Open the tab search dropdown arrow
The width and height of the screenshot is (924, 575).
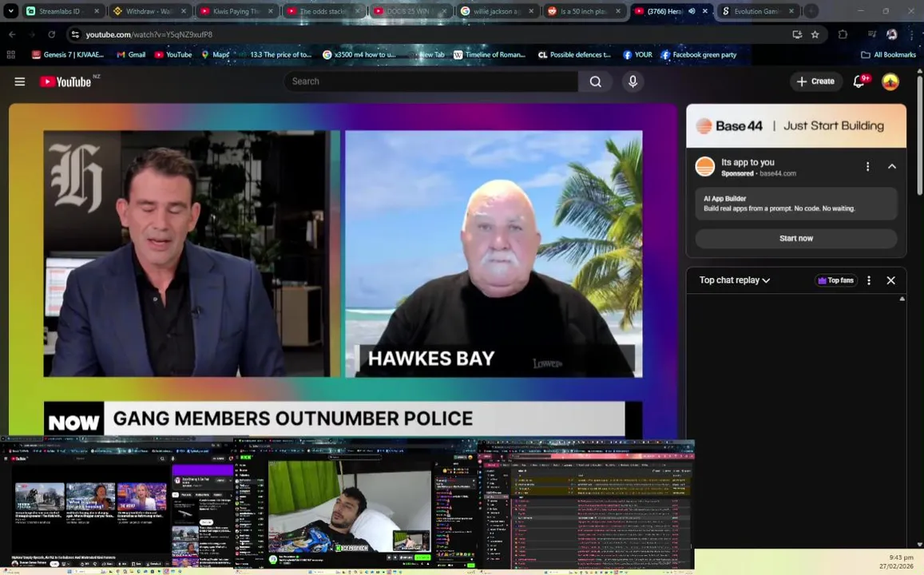pyautogui.click(x=10, y=10)
